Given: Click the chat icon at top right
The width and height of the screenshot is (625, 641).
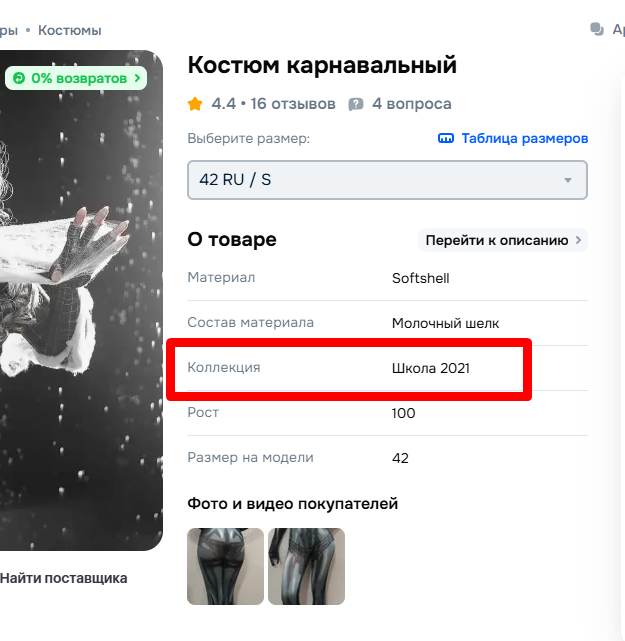Looking at the screenshot, I should coord(597,29).
